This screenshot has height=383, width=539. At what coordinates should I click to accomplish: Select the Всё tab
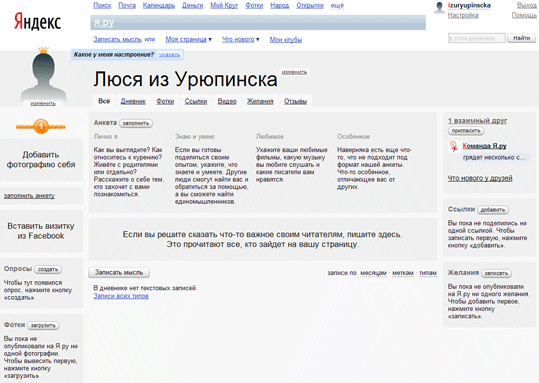tap(104, 101)
